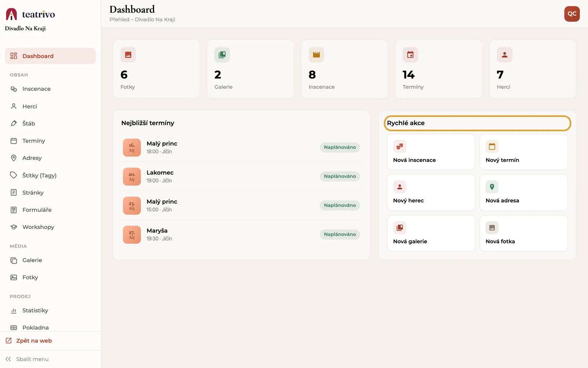
Task: Click the teatrivo logo
Action: (30, 14)
